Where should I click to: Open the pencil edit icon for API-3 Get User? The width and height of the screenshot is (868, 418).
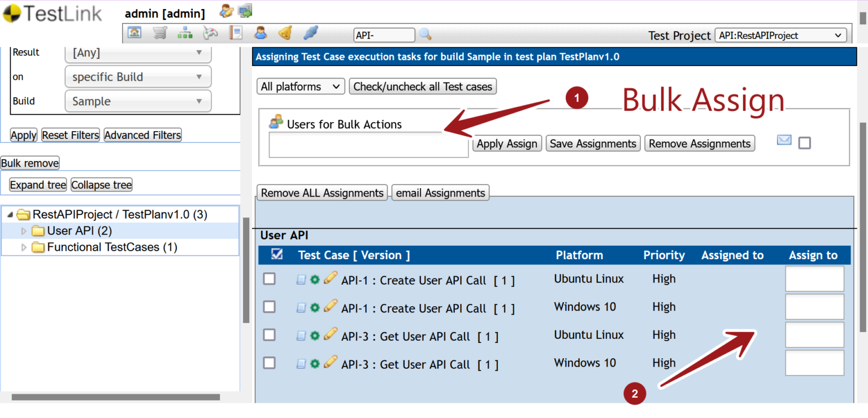[x=329, y=334]
